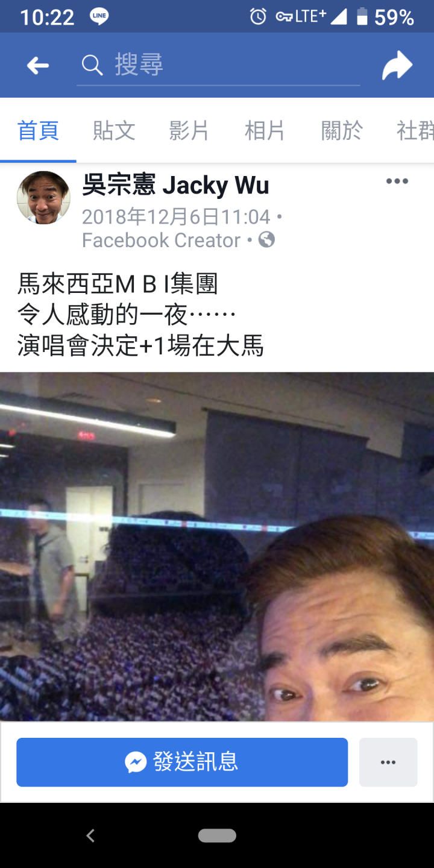This screenshot has height=868, width=434.
Task: Tap the Android back navigation arrow
Action: (x=90, y=835)
